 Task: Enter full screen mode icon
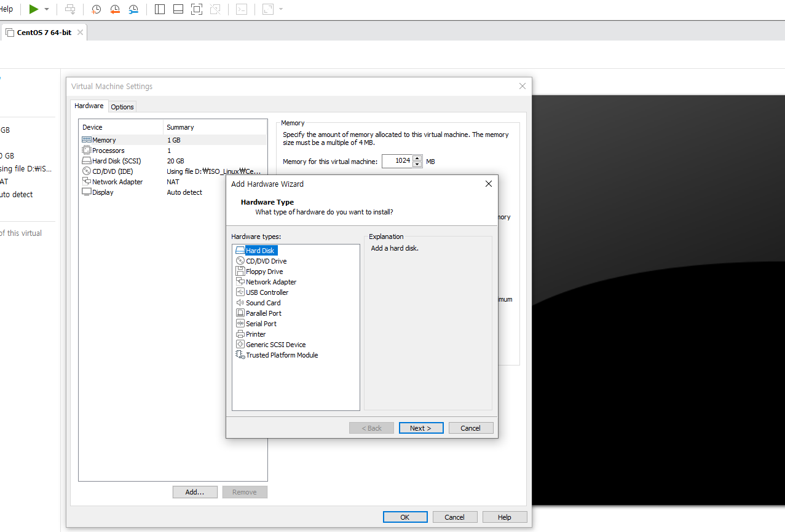tap(197, 9)
